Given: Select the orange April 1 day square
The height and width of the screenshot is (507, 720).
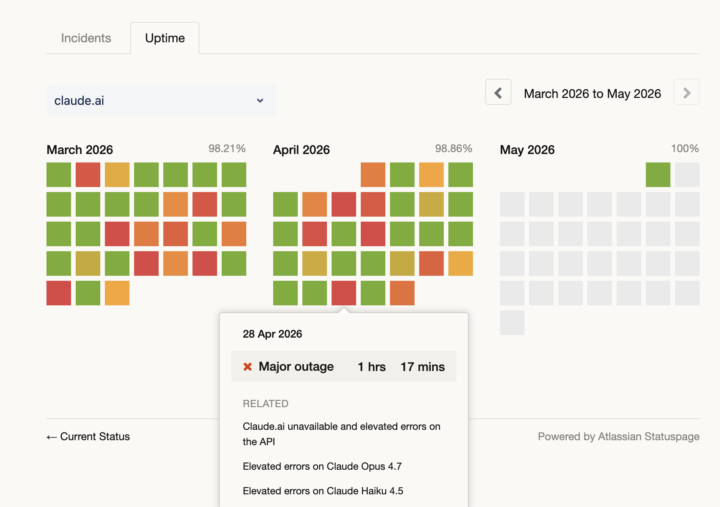Looking at the screenshot, I should (x=373, y=175).
